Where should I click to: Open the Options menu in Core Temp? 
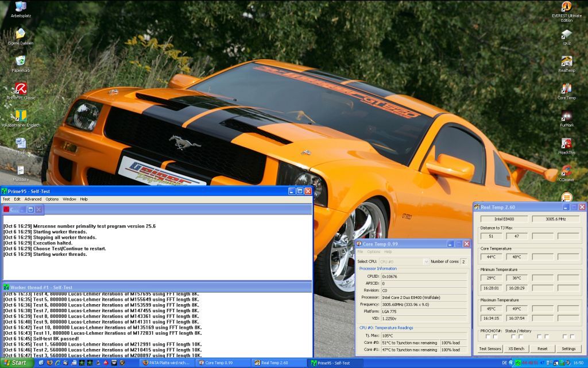point(373,252)
